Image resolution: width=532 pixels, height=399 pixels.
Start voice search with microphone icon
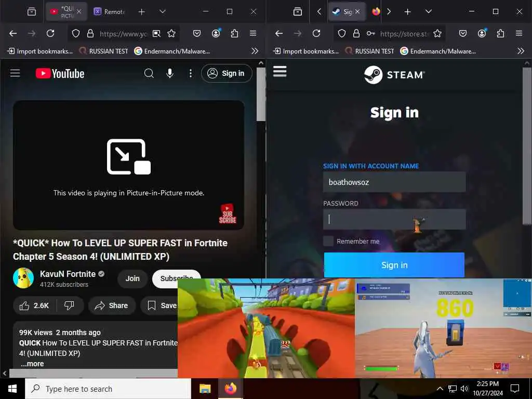tap(170, 73)
